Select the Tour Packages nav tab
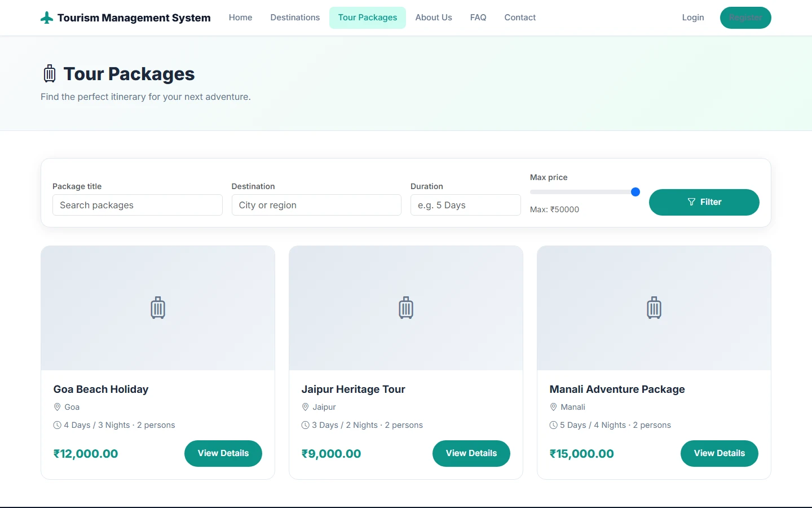Image resolution: width=812 pixels, height=508 pixels. pos(368,17)
